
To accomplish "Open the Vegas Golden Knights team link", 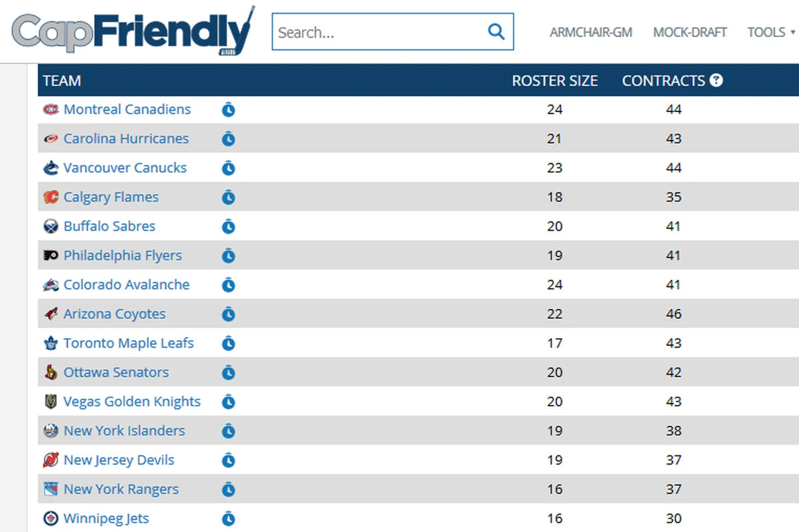I will tap(132, 401).
